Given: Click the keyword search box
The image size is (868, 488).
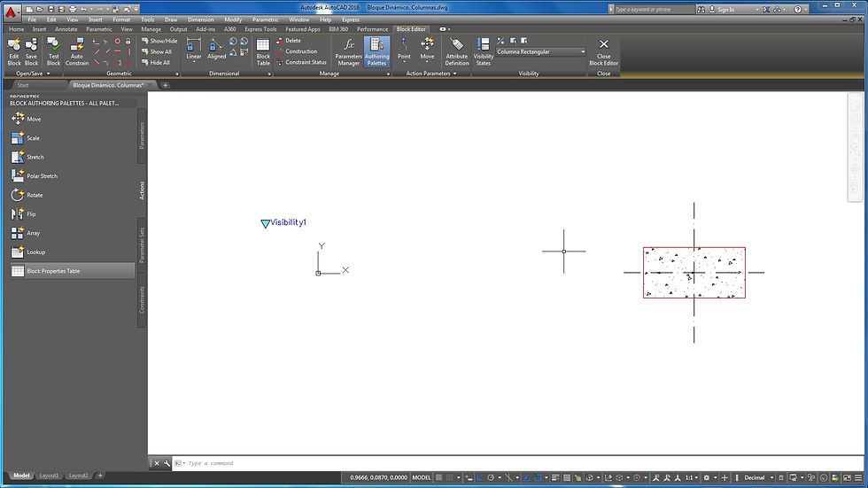Looking at the screenshot, I should (x=654, y=10).
